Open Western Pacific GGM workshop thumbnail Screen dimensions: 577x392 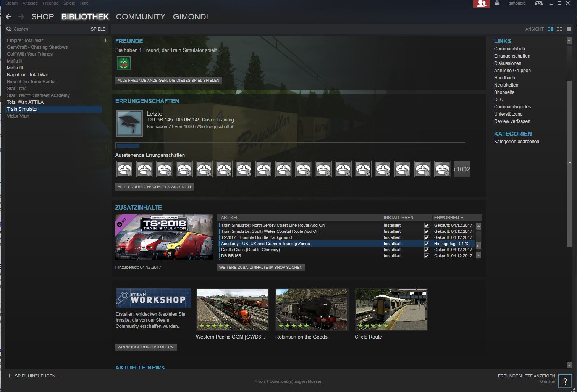coord(233,310)
